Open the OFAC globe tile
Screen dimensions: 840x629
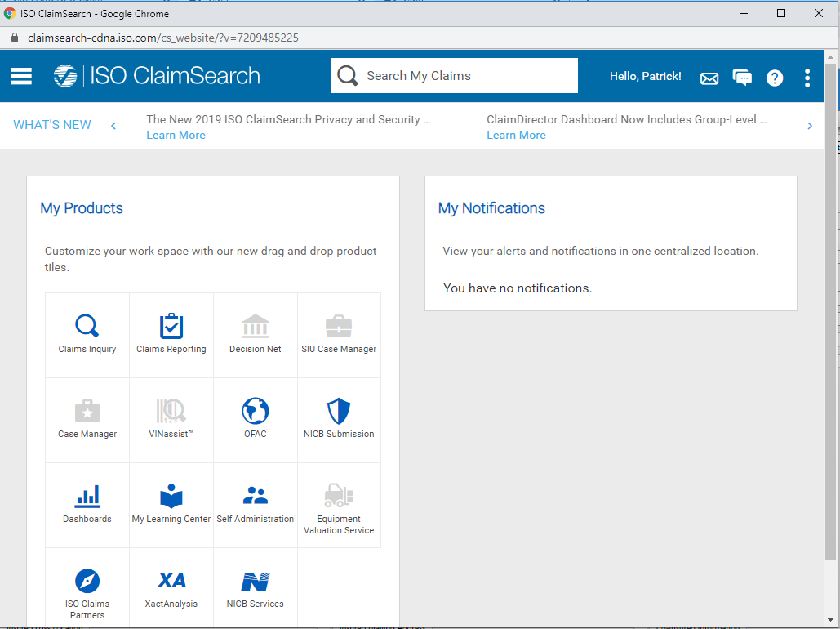pos(255,421)
